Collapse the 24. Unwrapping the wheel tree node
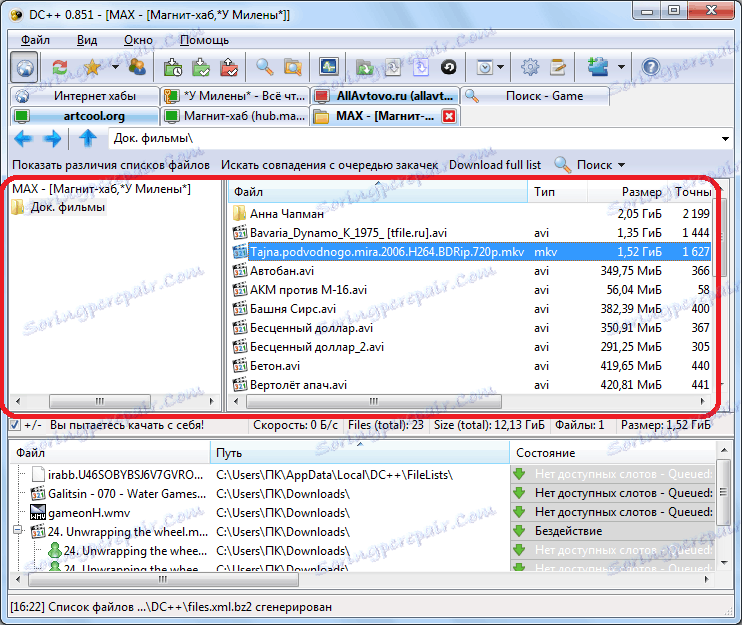 18,530
